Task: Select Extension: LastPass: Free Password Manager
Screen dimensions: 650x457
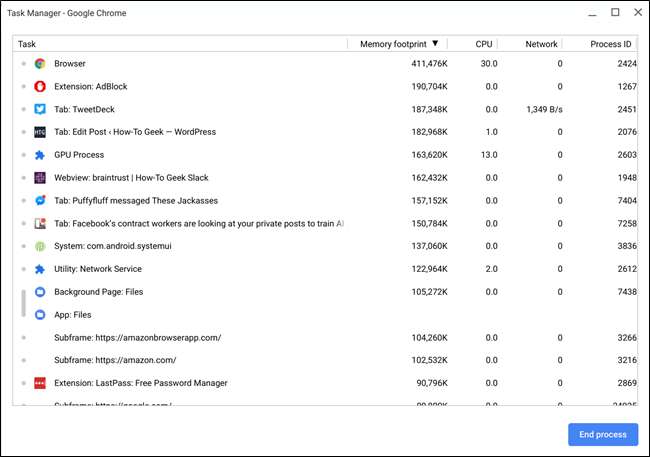Action: pos(325,383)
